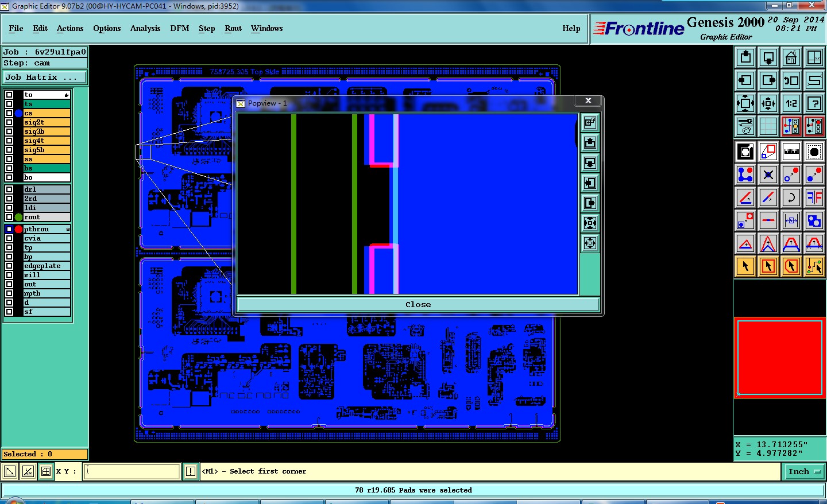
Task: Click the snap-to-intersection X icon
Action: point(768,175)
